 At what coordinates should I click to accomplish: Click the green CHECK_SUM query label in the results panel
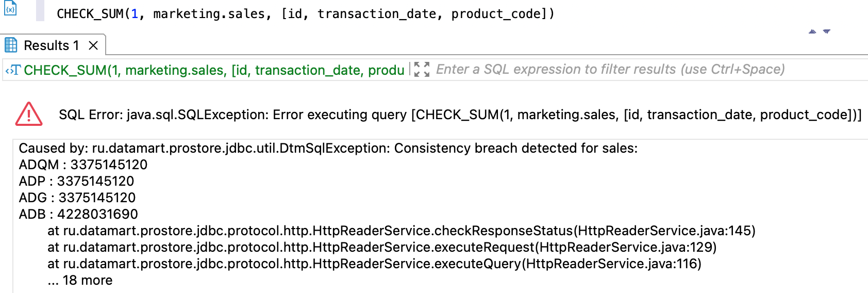[x=214, y=70]
